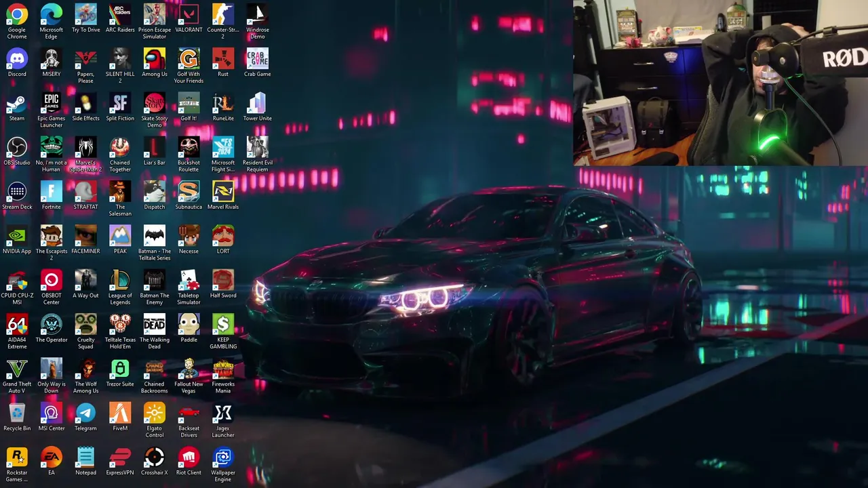
Task: Click the Marvel Rivals icon
Action: click(223, 191)
